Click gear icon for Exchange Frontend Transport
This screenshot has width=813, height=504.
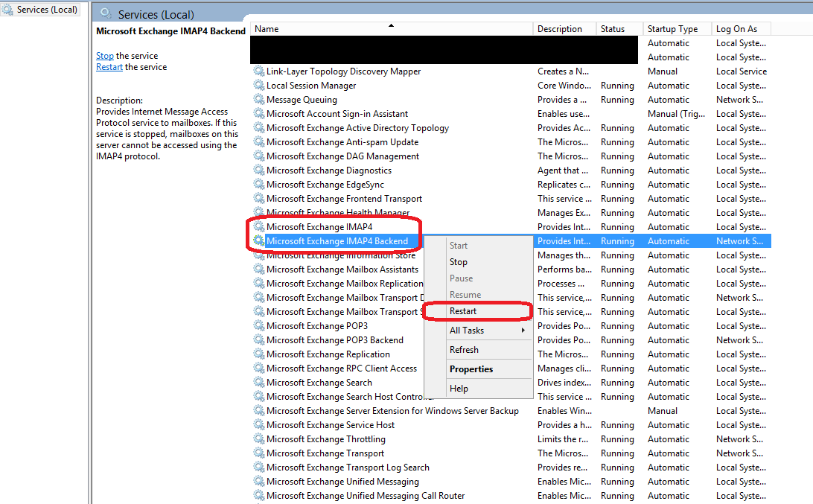click(259, 198)
